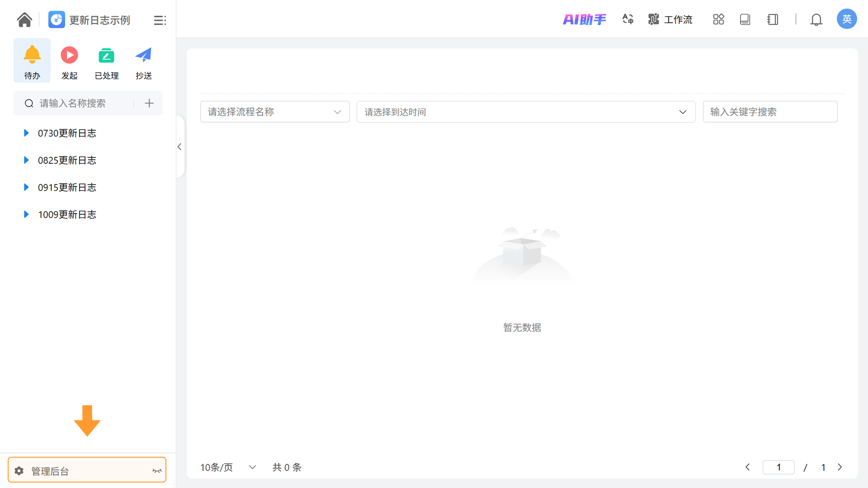Click the notebook icon in header

772,19
